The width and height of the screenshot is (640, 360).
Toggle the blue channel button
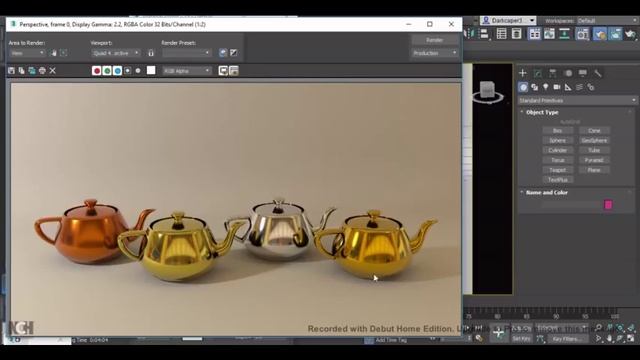pos(118,71)
